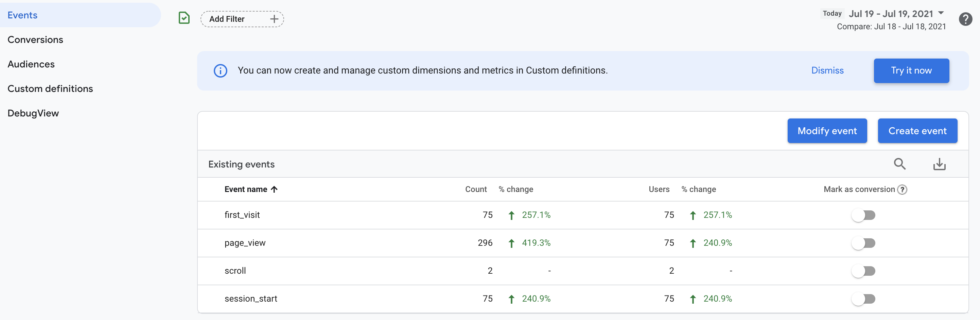Enable conversion toggle for first_visit
Image resolution: width=980 pixels, height=320 pixels.
click(865, 215)
